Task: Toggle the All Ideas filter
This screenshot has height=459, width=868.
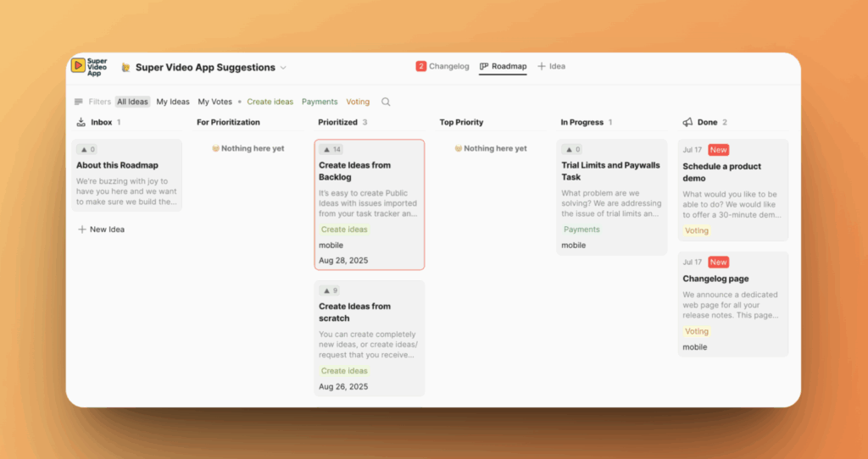Action: click(132, 102)
